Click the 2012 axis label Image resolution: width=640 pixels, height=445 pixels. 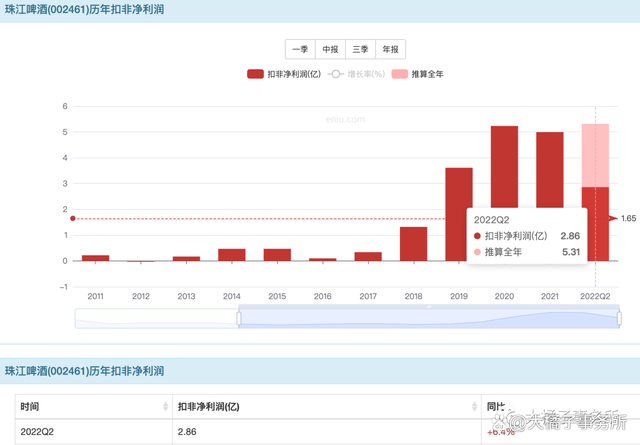tap(141, 296)
